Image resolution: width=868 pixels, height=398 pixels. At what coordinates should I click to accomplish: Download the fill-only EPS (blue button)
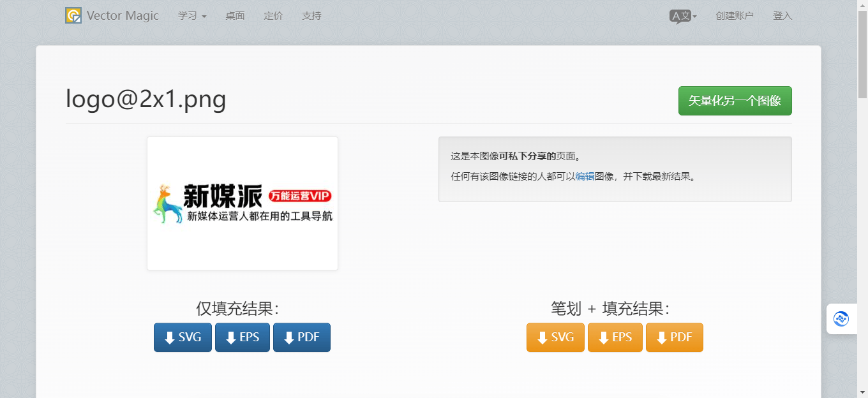pyautogui.click(x=242, y=337)
